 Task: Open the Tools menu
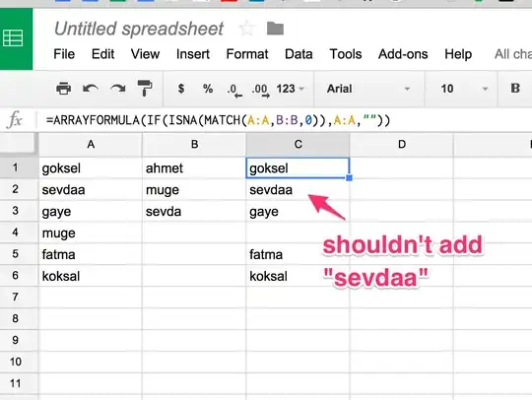pos(346,54)
